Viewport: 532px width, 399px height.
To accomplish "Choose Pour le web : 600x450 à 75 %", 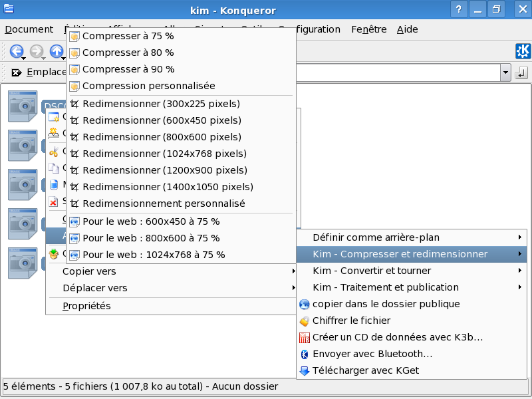I will tap(181, 221).
